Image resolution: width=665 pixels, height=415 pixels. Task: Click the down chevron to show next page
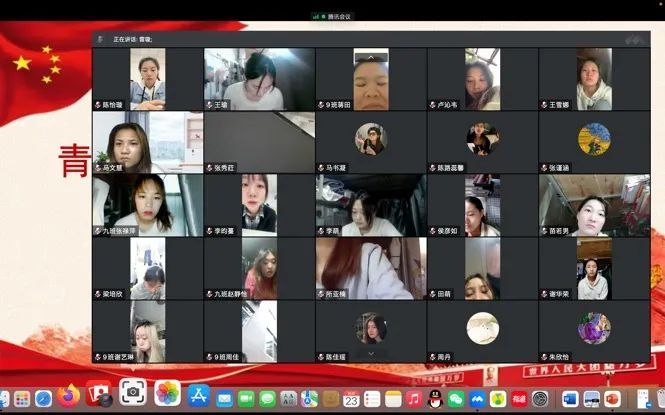[371, 352]
